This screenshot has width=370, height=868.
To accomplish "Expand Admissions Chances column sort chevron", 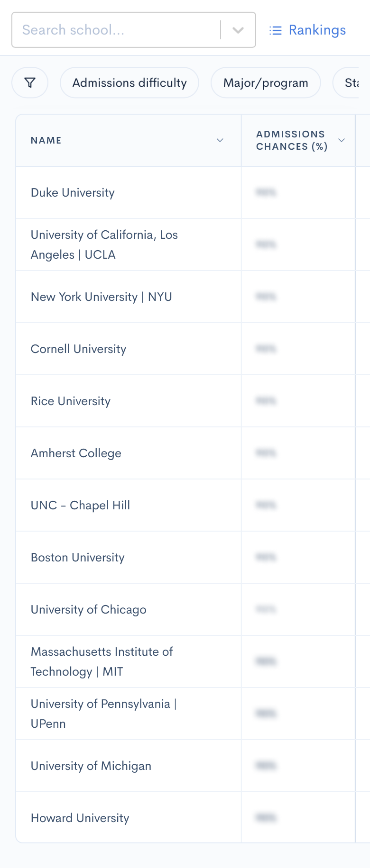I will 342,140.
